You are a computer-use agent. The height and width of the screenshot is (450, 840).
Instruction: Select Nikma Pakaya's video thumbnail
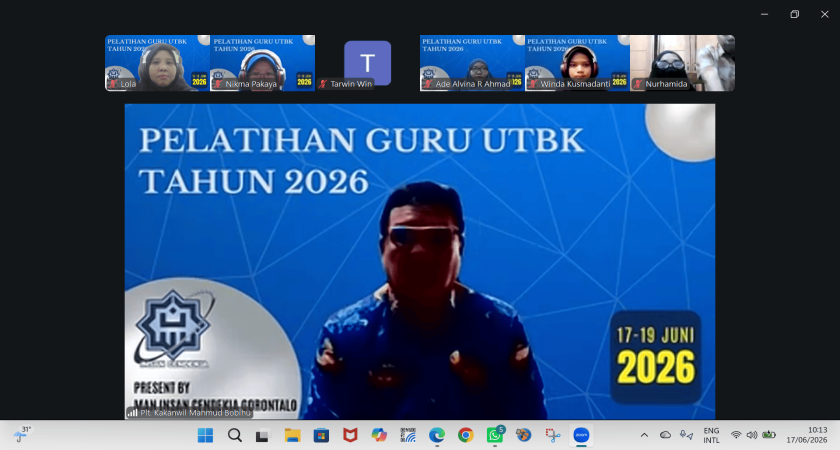262,63
